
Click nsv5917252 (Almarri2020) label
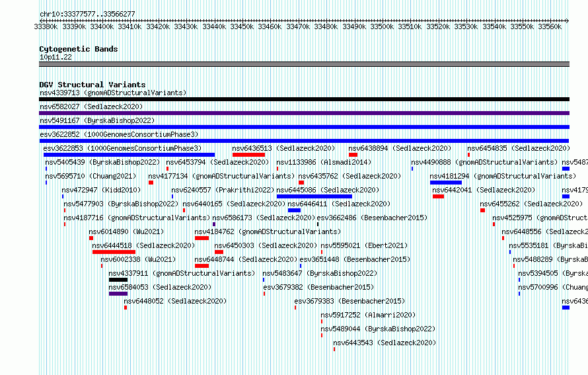click(368, 315)
